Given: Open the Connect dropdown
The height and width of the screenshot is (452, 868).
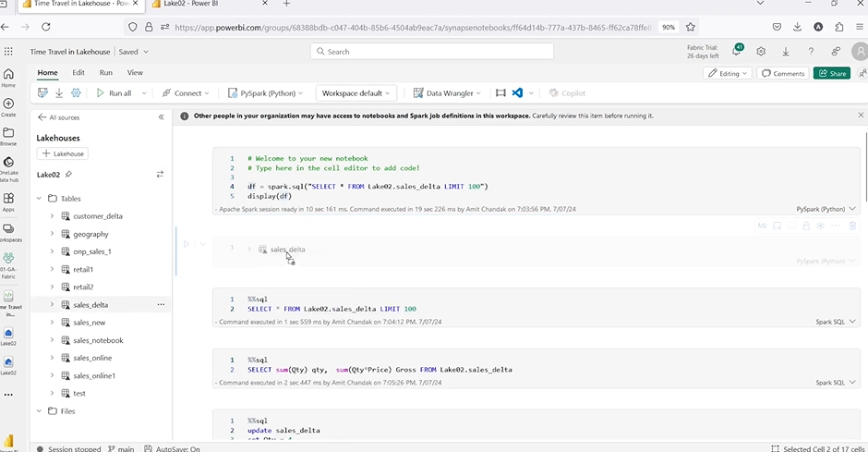Looking at the screenshot, I should 186,93.
